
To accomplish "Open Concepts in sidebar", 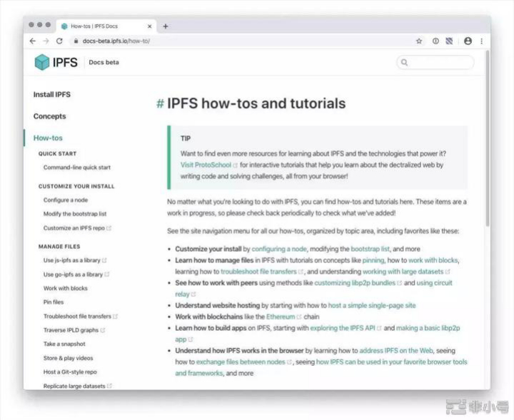I will [49, 116].
